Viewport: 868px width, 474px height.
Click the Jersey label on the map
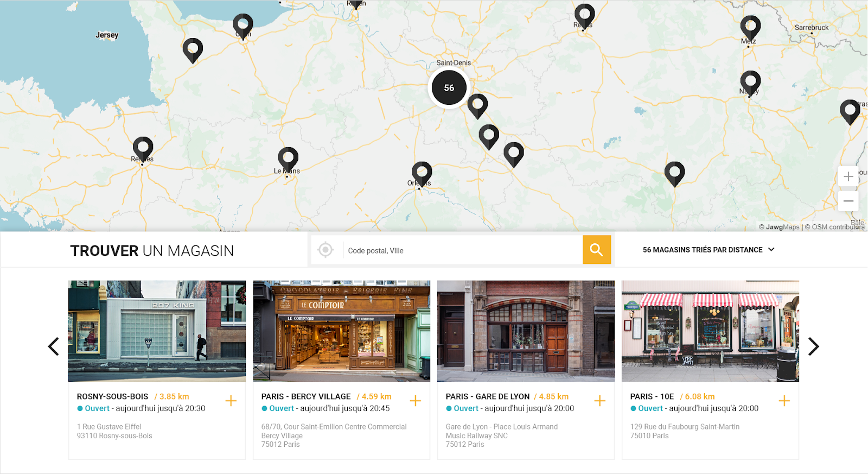point(107,35)
